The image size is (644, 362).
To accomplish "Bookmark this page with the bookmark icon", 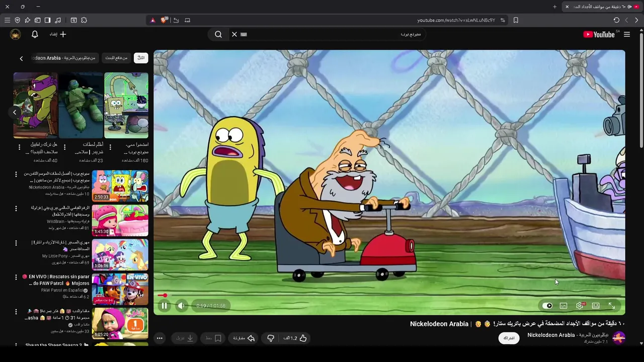I will [x=516, y=20].
